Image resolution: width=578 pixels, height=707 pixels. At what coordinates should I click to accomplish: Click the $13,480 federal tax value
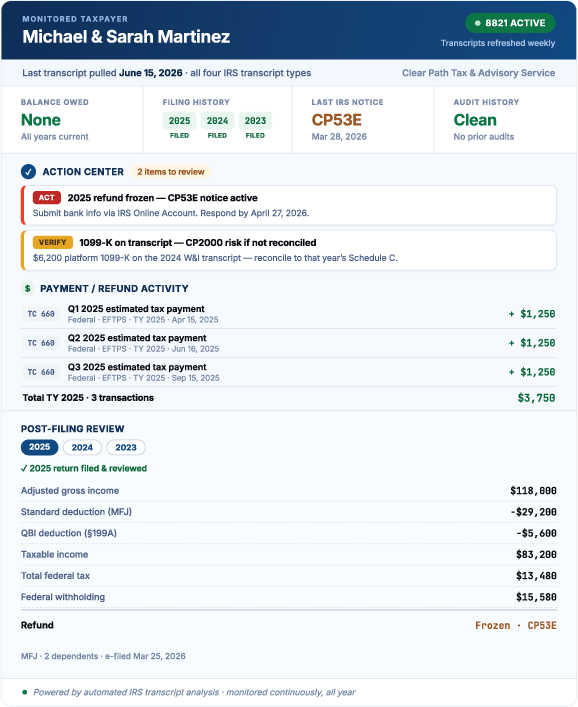point(536,576)
